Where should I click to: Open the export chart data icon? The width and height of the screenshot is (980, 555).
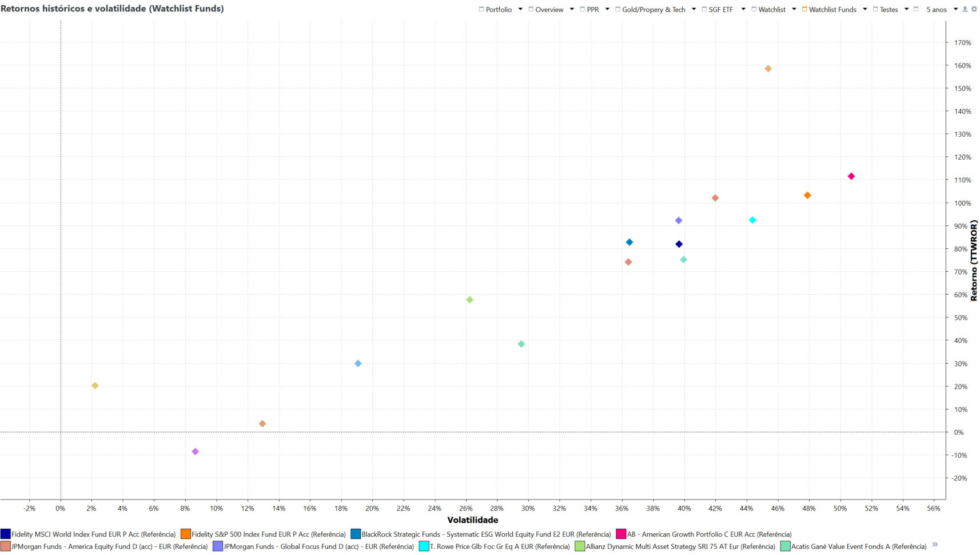pos(965,9)
